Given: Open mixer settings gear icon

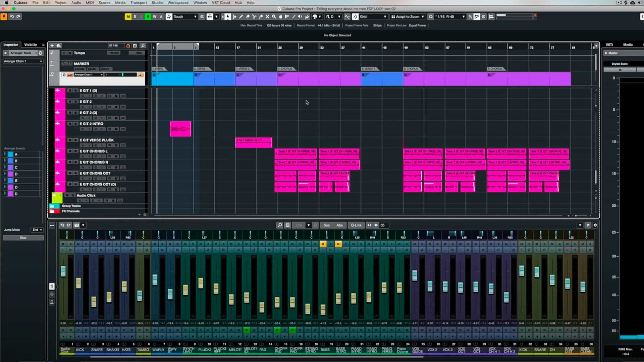Looking at the screenshot, I should pos(595,225).
